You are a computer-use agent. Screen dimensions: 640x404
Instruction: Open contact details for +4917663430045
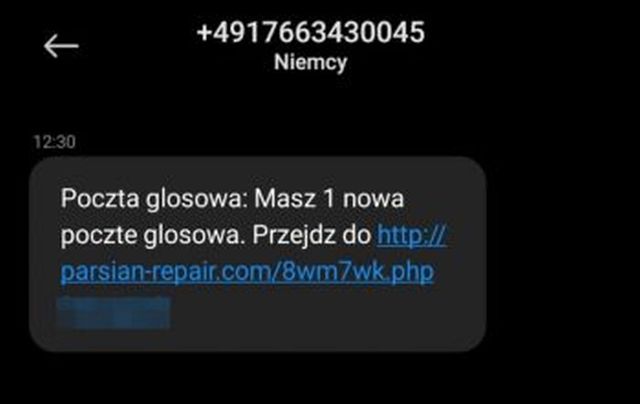311,32
